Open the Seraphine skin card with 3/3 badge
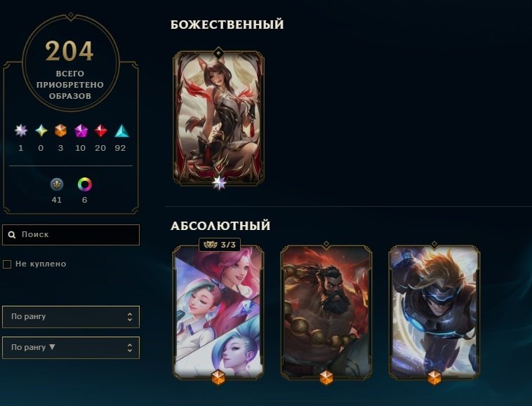The width and height of the screenshot is (532, 406). [x=218, y=312]
